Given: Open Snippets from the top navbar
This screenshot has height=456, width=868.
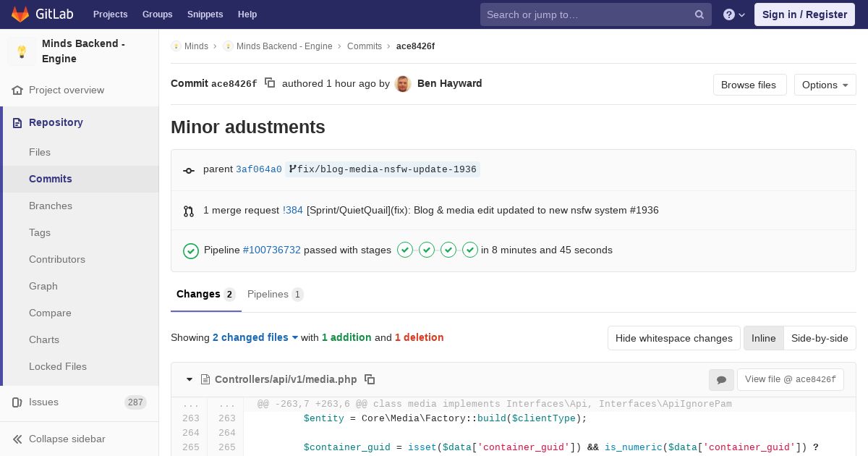Looking at the screenshot, I should (x=205, y=14).
